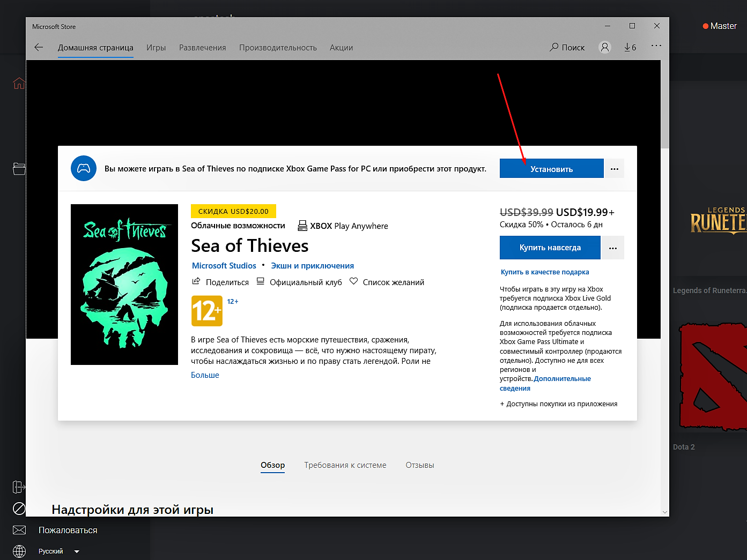Click logout icon in background launcher sidebar

click(19, 487)
